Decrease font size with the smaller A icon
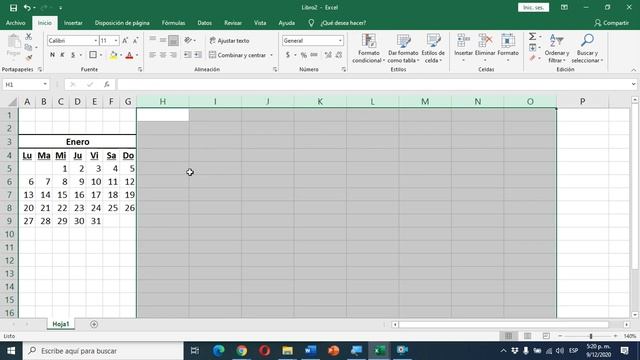640x360 pixels. point(136,40)
